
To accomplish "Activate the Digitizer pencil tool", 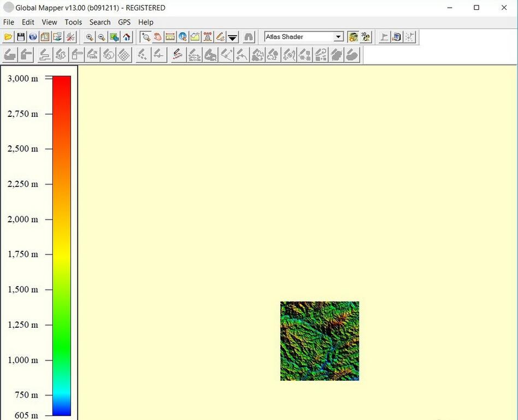I will click(220, 37).
